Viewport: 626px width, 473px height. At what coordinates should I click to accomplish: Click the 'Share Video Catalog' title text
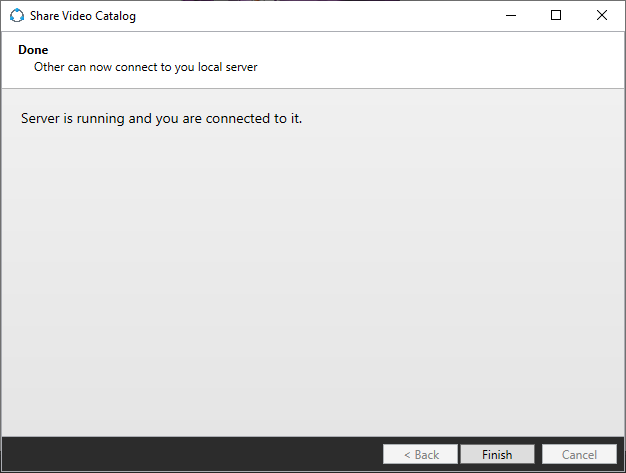point(83,16)
